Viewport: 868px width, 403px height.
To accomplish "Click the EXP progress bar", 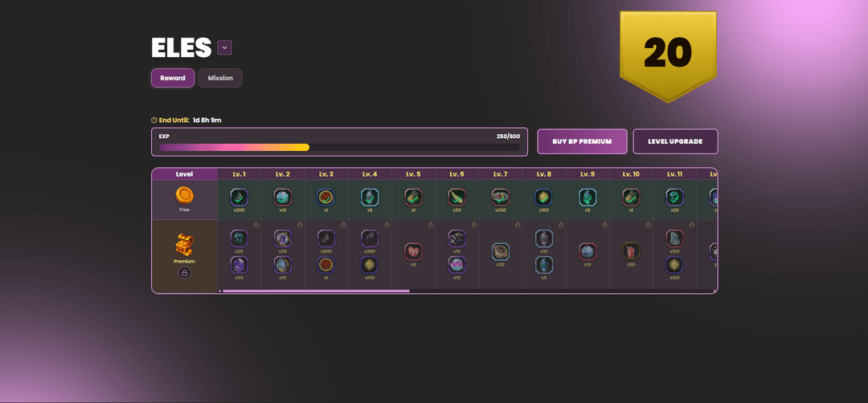I will click(338, 147).
